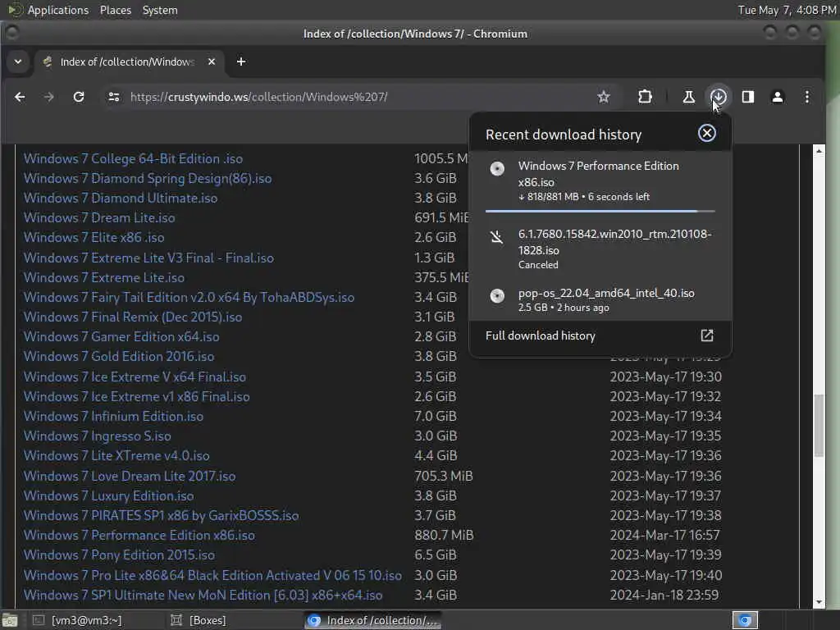
Task: Click the Performance Edition download file icon
Action: [497, 169]
